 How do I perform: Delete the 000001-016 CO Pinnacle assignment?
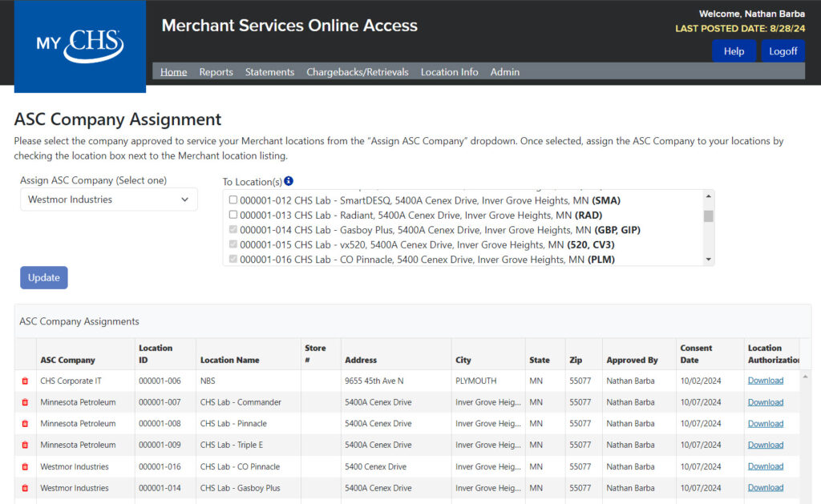[25, 467]
